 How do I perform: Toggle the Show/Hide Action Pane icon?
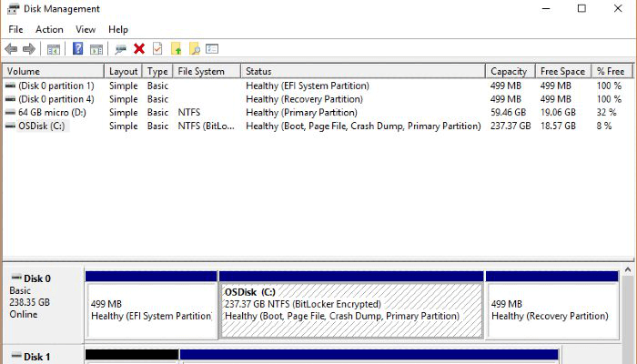[96, 49]
